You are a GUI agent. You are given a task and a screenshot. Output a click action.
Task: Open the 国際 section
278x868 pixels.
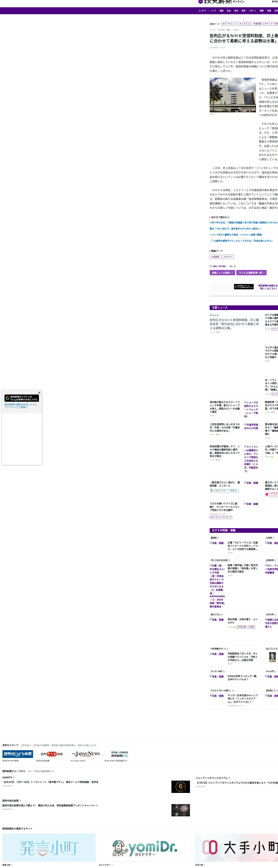[261, 11]
